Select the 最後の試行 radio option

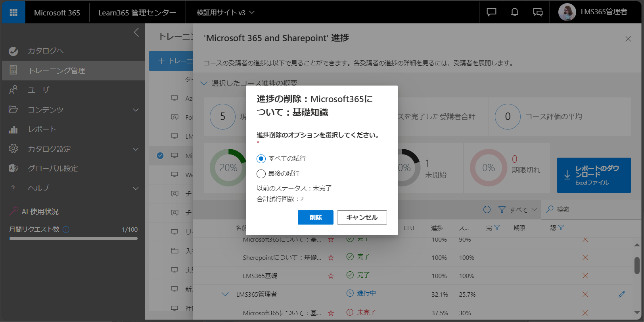tap(261, 174)
